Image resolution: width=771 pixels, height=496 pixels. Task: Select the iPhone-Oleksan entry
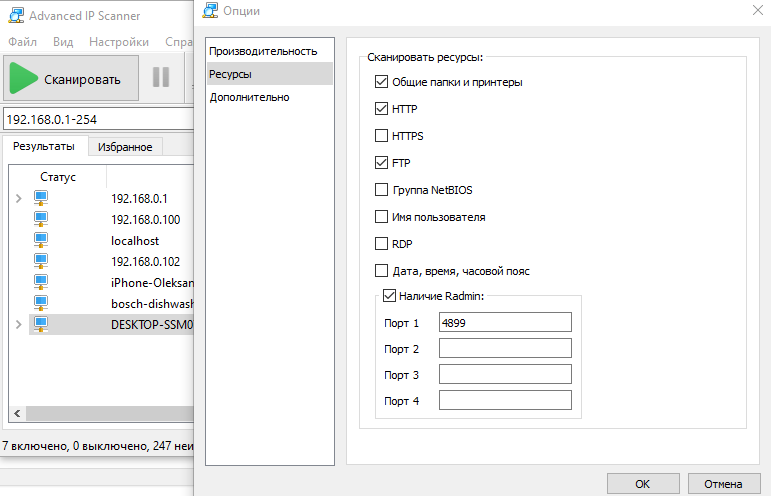tap(152, 283)
